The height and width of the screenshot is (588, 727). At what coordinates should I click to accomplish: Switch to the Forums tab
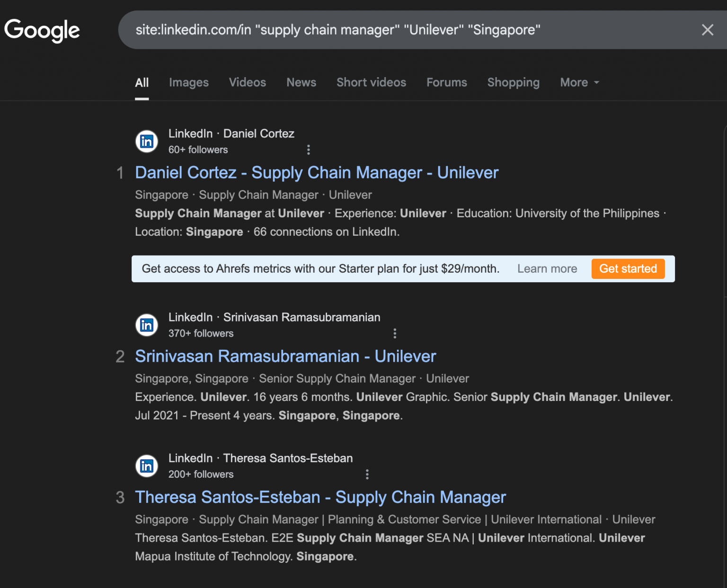click(446, 82)
